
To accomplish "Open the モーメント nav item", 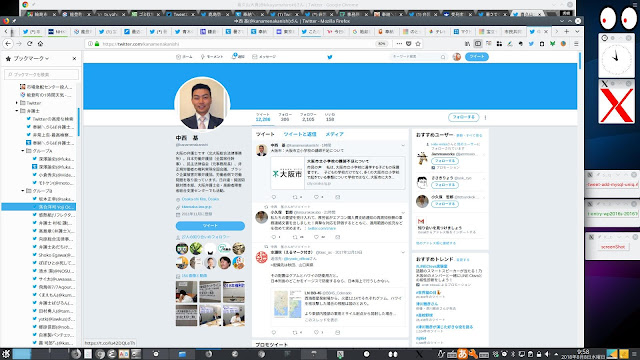I will click(212, 57).
